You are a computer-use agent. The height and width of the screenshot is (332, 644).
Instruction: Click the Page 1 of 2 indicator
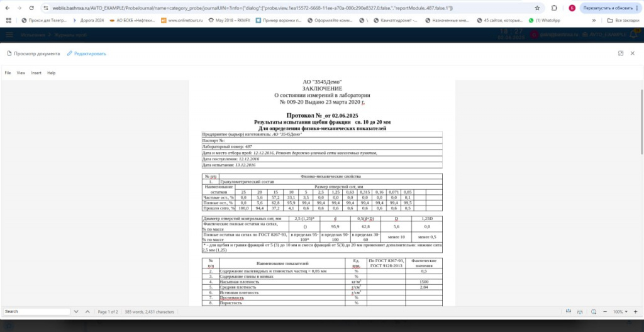(108, 312)
